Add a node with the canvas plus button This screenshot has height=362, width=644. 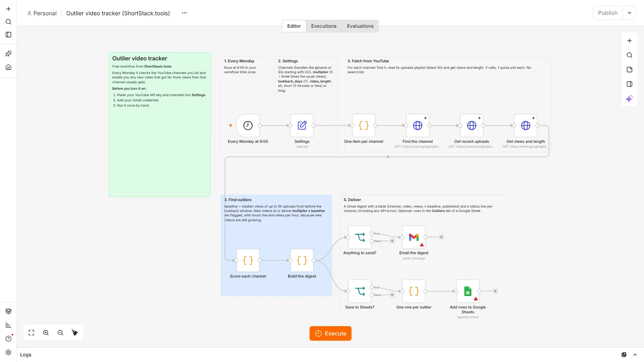point(630,41)
